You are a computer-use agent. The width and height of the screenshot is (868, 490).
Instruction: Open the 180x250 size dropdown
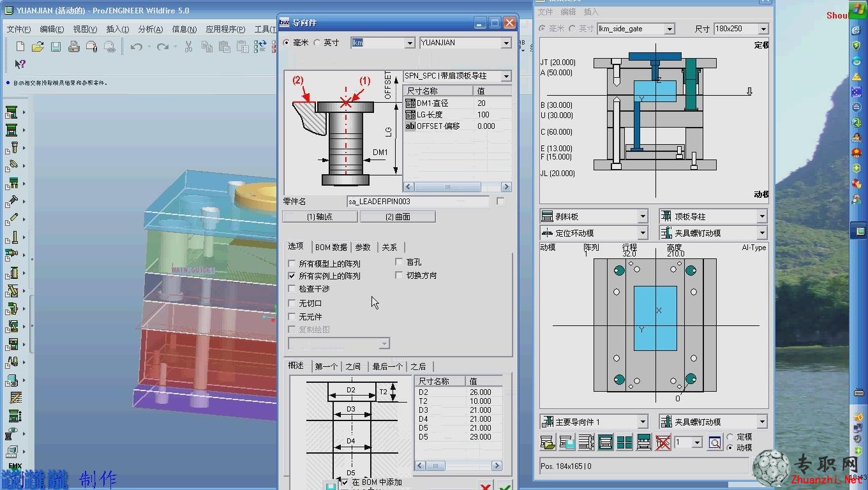(x=763, y=29)
